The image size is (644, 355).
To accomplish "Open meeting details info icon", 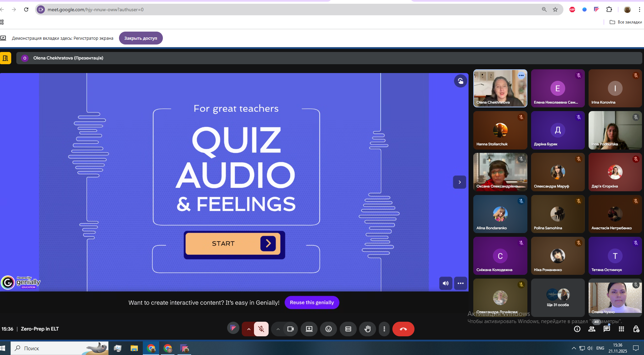I will coord(577,329).
